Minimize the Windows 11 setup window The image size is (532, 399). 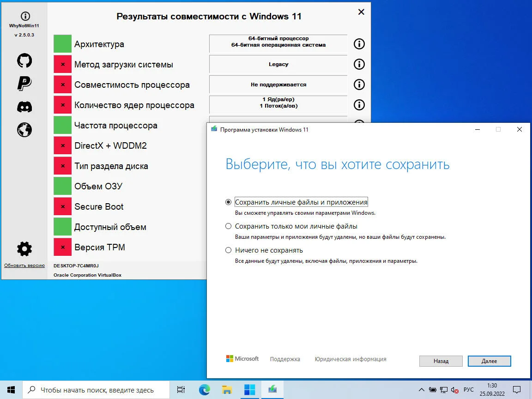point(478,130)
